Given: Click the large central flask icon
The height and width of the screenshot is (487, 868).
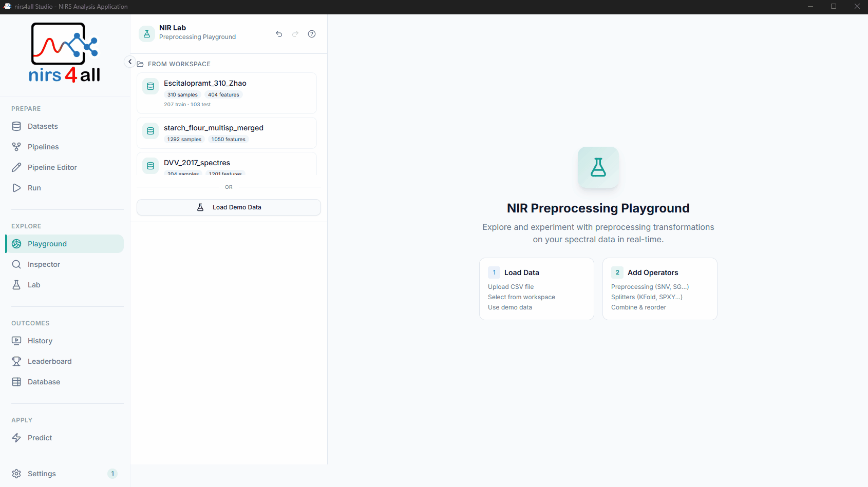Looking at the screenshot, I should [598, 167].
